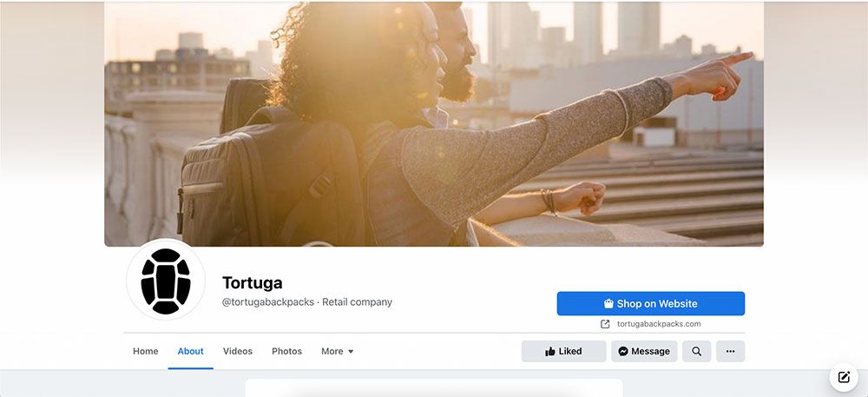Expand the More dropdown menu
The width and height of the screenshot is (868, 397).
(337, 351)
